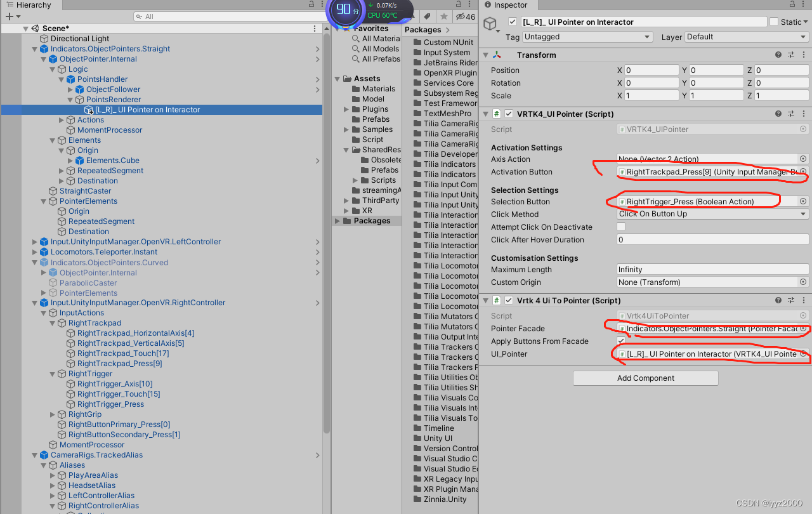
Task: Open Vrtk 4 Ui To Pointer presets icon
Action: tap(791, 301)
